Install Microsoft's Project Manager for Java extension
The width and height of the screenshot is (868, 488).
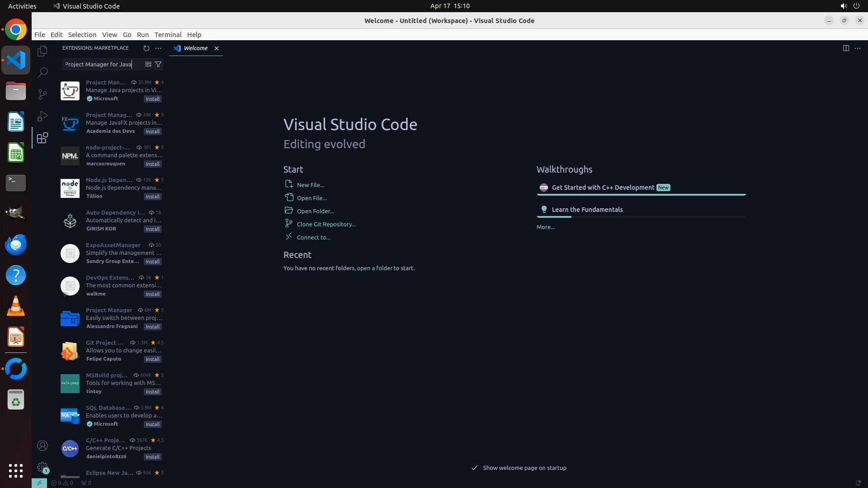pos(152,99)
